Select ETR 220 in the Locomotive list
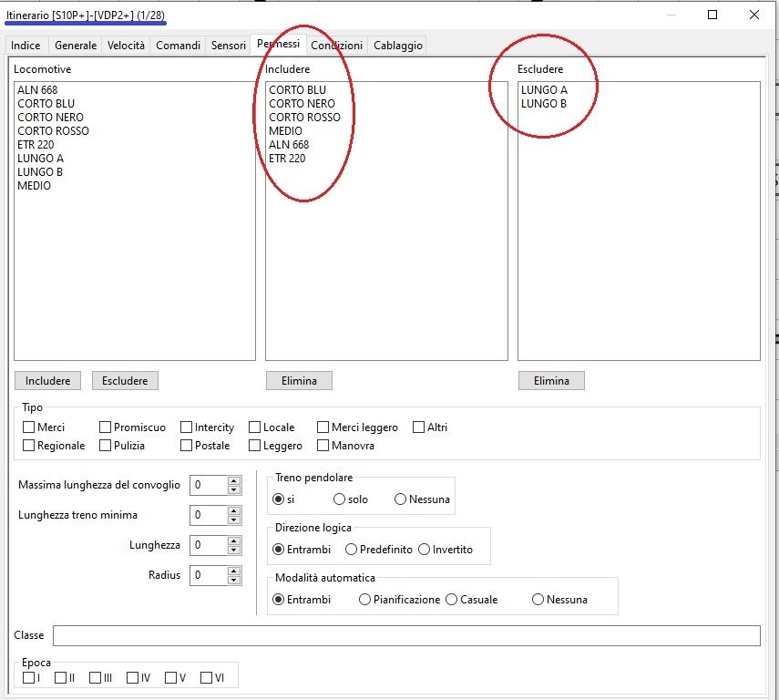The image size is (779, 700). [x=36, y=145]
